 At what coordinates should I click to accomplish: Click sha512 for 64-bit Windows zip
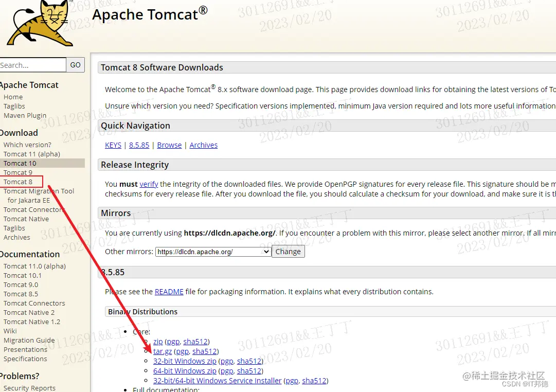pos(249,371)
